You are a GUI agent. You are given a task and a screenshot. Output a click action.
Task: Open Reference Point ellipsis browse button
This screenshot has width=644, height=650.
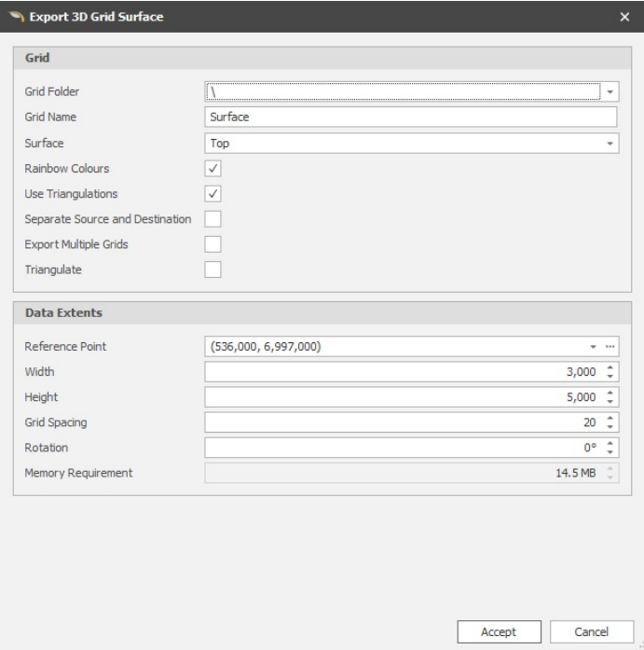point(611,347)
